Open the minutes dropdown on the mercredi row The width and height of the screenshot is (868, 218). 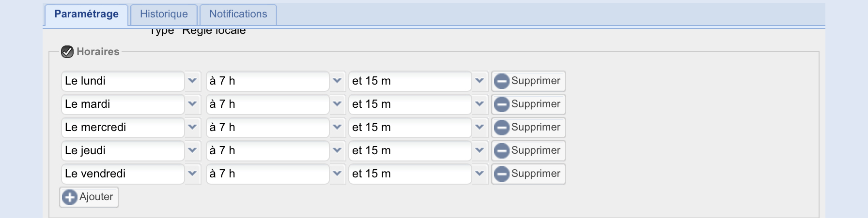480,128
